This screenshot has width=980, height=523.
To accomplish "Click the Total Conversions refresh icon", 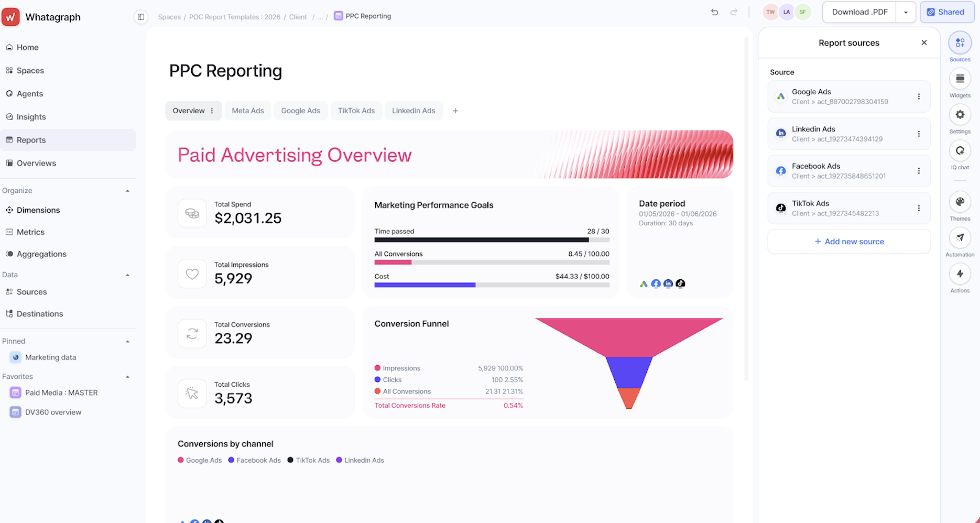I will coord(192,333).
